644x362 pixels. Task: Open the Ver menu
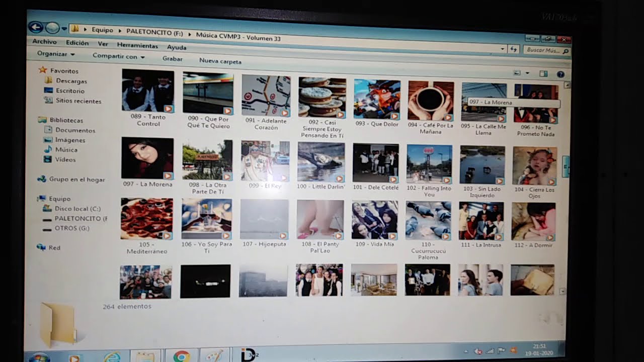point(103,44)
